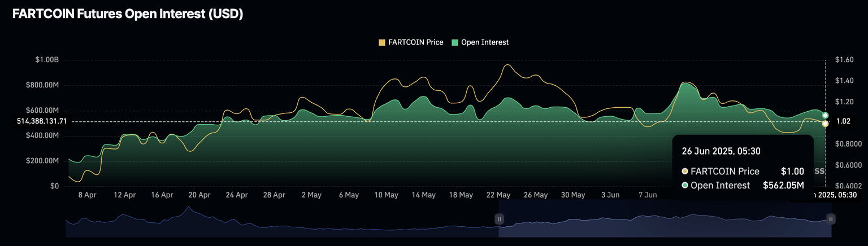Click the 7 Jun date axis label
Screen dimensions: 868x246
tap(648, 195)
